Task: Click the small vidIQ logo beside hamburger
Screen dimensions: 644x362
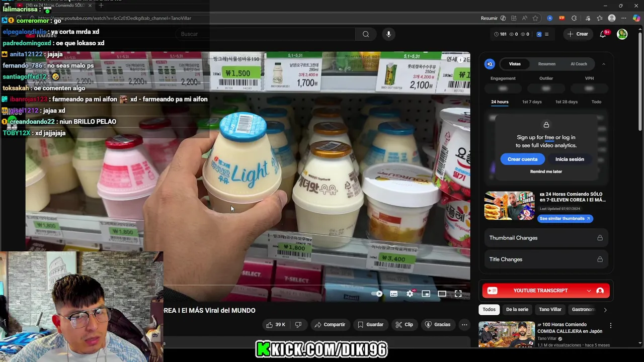Action: (x=539, y=34)
